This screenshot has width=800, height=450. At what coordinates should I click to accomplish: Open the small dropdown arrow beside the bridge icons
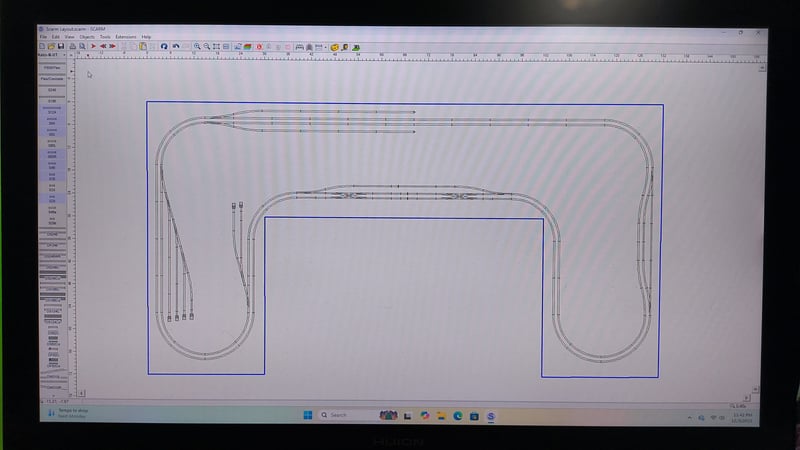[x=326, y=47]
